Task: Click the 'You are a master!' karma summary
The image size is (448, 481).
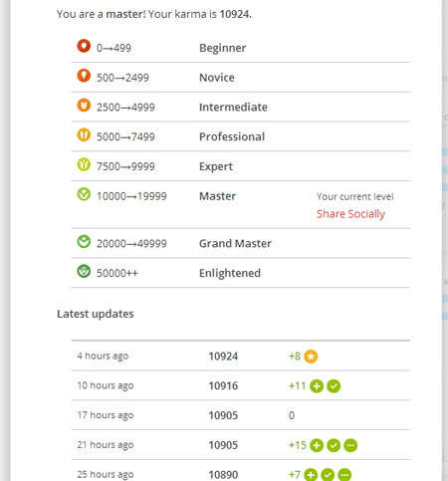Action: coord(154,14)
